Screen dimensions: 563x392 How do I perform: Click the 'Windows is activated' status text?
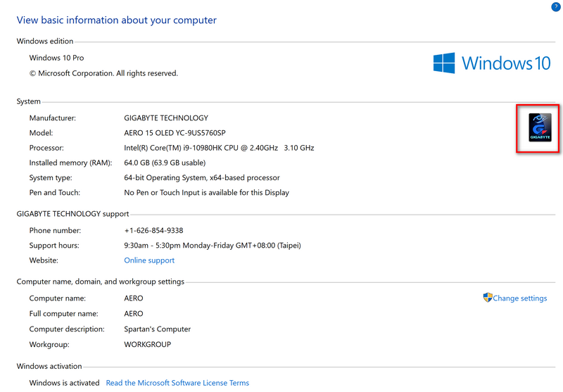[65, 383]
